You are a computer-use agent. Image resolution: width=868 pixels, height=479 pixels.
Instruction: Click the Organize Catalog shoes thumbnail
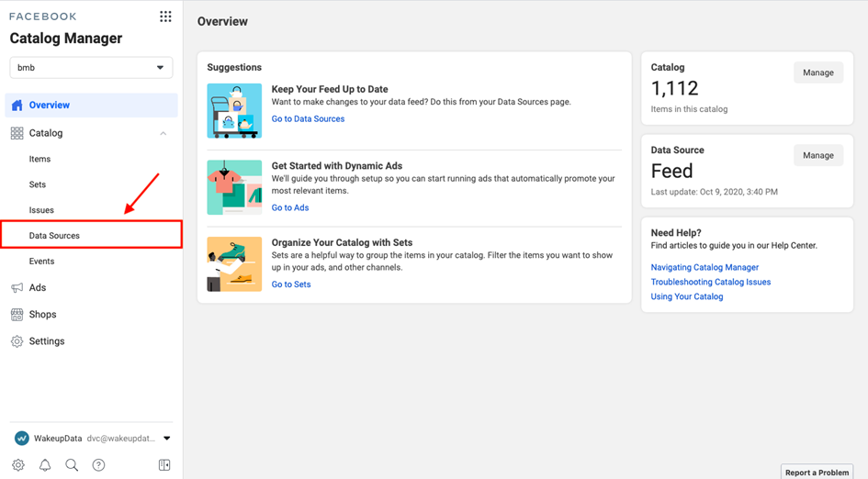234,264
